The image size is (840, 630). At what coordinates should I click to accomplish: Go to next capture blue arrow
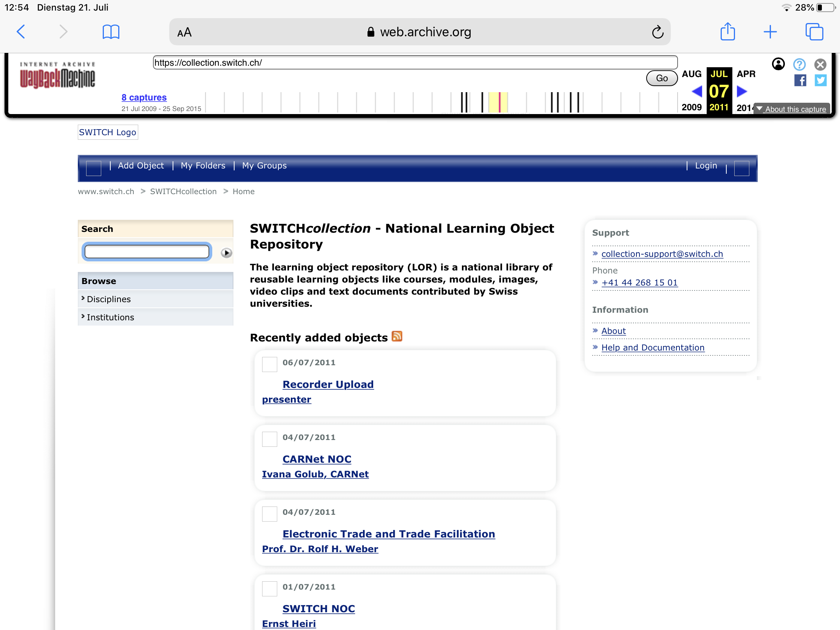point(742,91)
